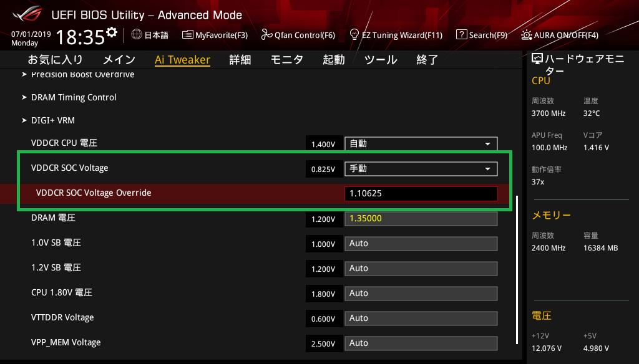Switch to the 終了 tab

point(427,60)
